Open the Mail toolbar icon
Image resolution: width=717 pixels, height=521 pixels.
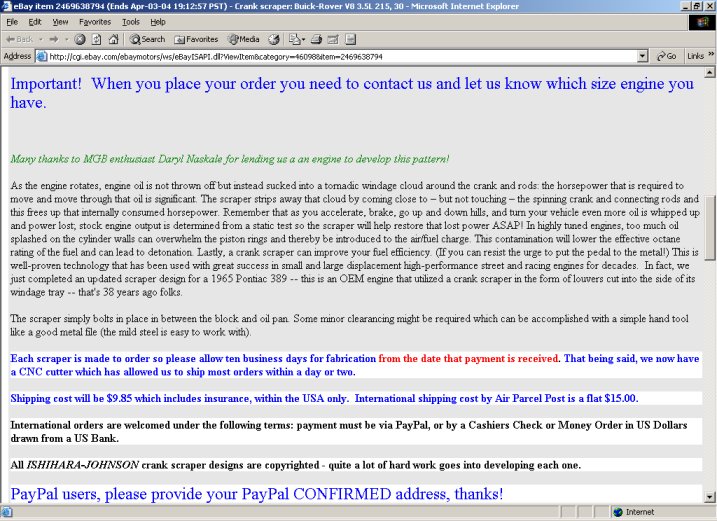coord(294,39)
